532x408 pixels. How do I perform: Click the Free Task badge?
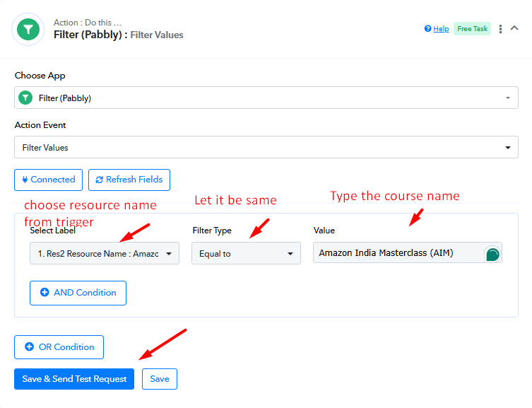pos(472,29)
